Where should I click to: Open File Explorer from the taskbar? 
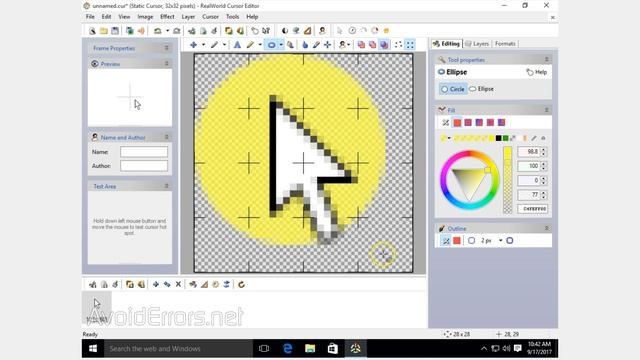pos(310,349)
